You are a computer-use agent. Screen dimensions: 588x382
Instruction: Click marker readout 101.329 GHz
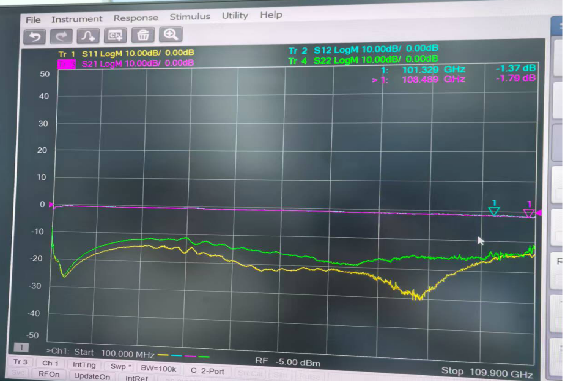[434, 70]
